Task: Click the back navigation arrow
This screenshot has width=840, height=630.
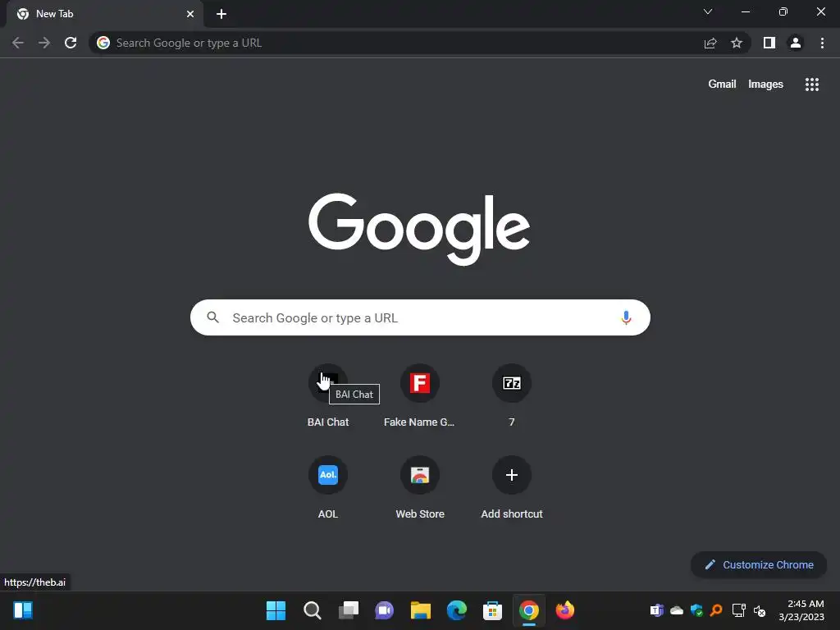Action: [18, 43]
